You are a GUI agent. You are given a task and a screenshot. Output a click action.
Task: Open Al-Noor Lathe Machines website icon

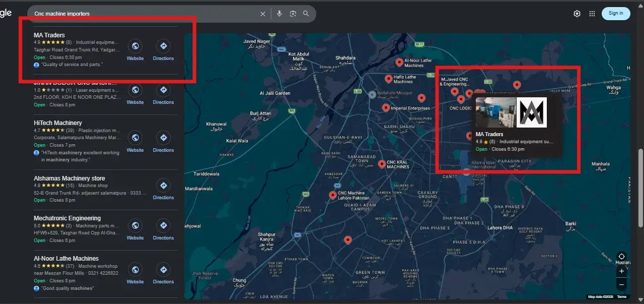click(x=135, y=270)
